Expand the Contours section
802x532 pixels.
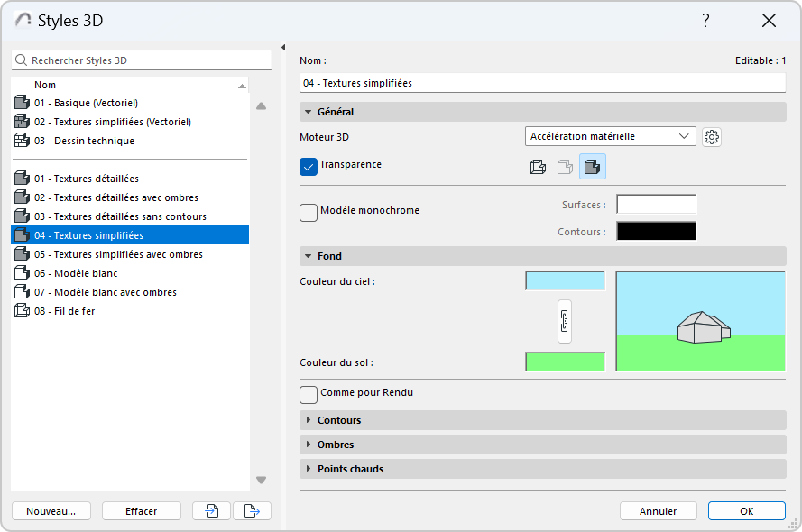click(x=339, y=420)
